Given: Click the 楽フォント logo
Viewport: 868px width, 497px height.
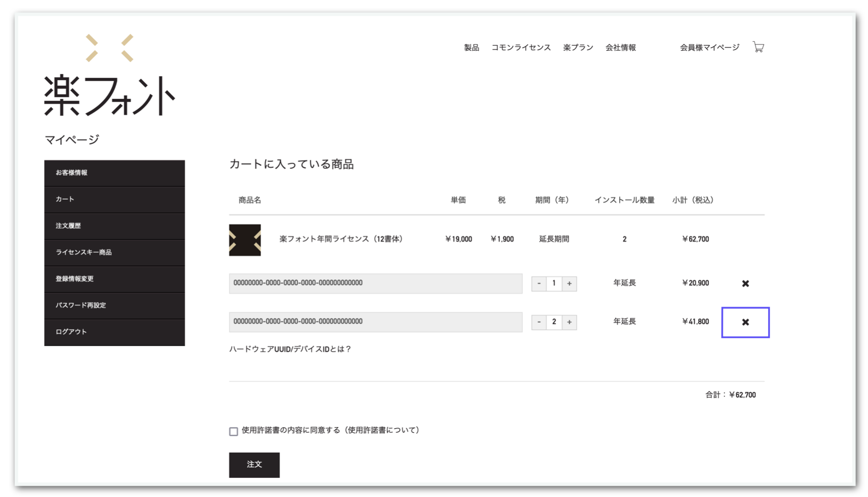Looking at the screenshot, I should point(109,76).
